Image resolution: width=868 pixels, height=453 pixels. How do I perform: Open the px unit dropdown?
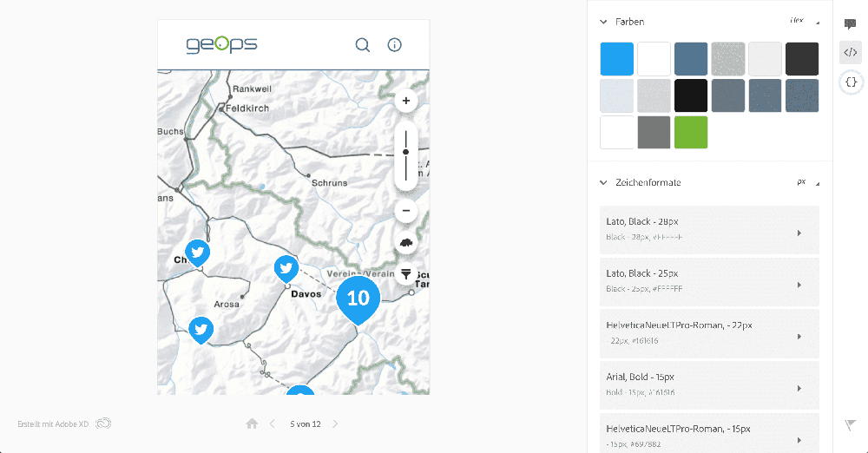pos(806,182)
